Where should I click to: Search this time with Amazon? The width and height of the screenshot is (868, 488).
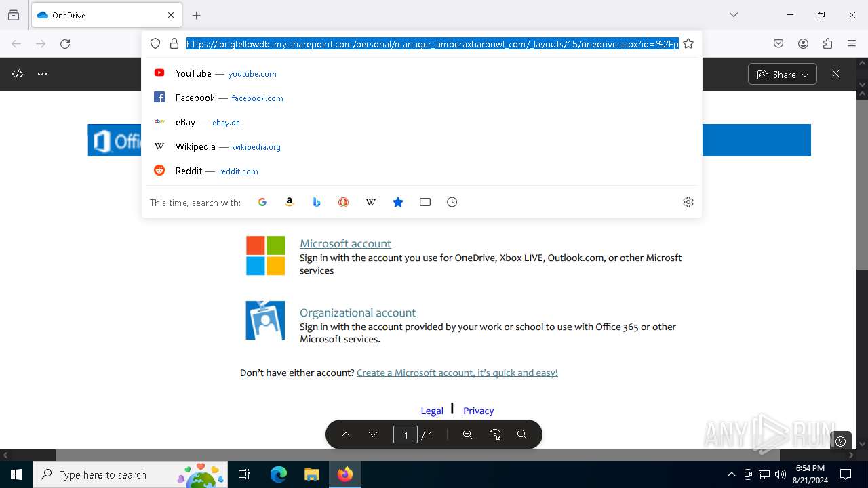[x=290, y=202]
